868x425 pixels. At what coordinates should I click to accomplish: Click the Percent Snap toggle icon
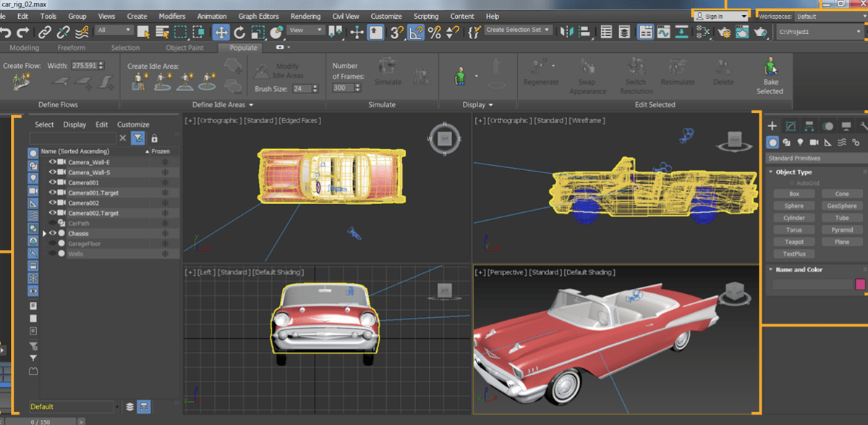pyautogui.click(x=434, y=32)
